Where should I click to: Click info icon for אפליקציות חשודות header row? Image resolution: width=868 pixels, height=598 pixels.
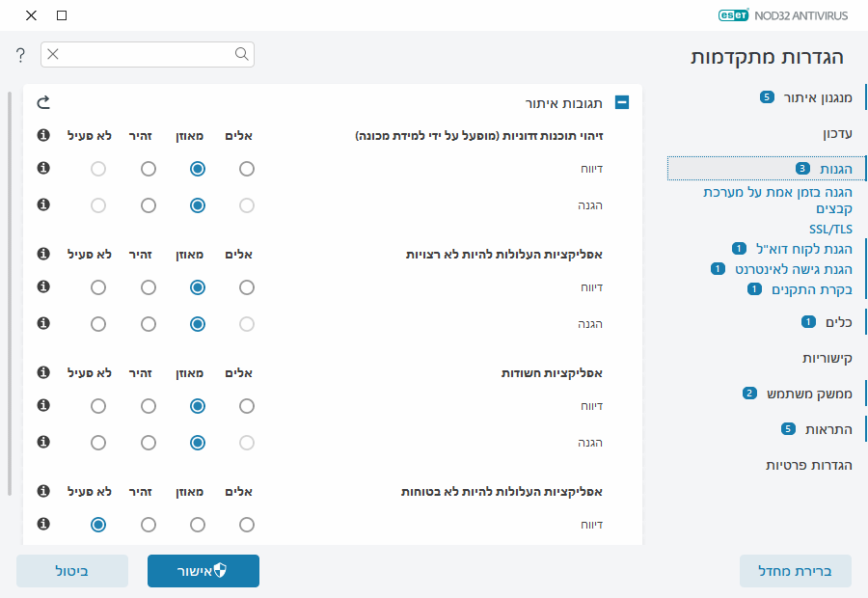pyautogui.click(x=43, y=371)
